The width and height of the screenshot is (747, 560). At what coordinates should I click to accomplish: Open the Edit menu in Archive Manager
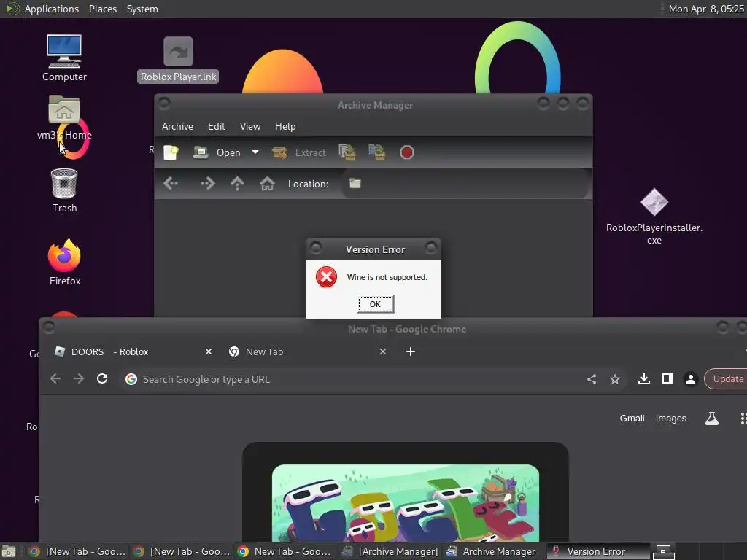pos(216,126)
